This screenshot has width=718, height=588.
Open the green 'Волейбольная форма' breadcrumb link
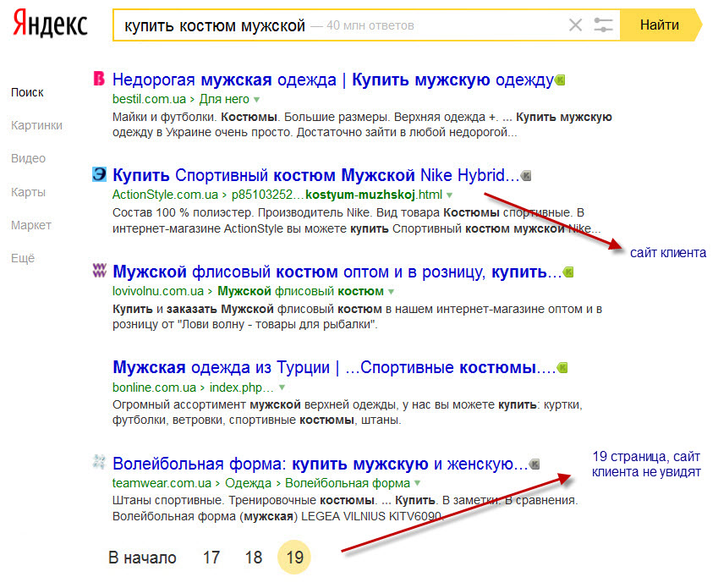[x=348, y=483]
